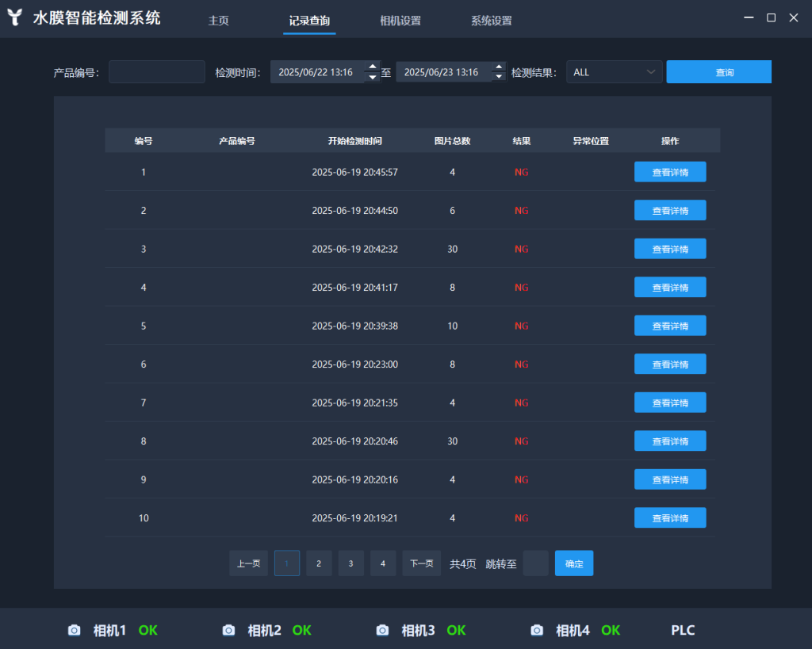Viewport: 812px width, 649px height.
Task: Click the PLC status label
Action: pos(683,630)
